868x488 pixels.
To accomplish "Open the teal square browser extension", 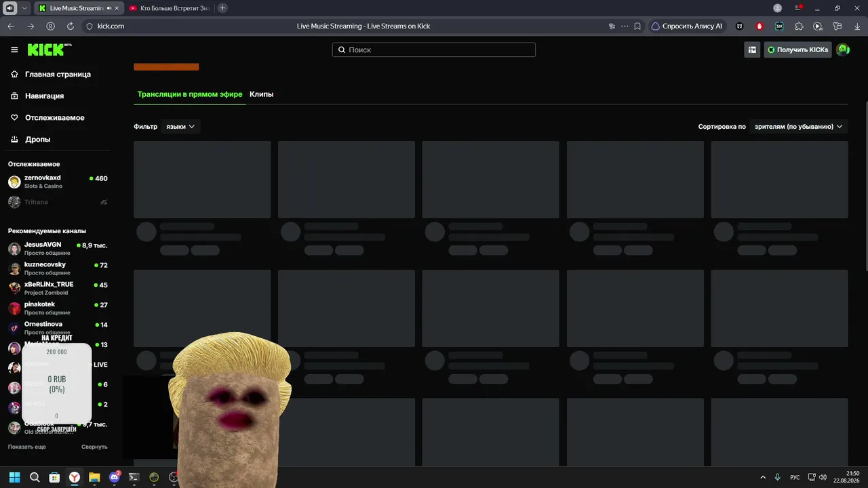I will point(779,26).
